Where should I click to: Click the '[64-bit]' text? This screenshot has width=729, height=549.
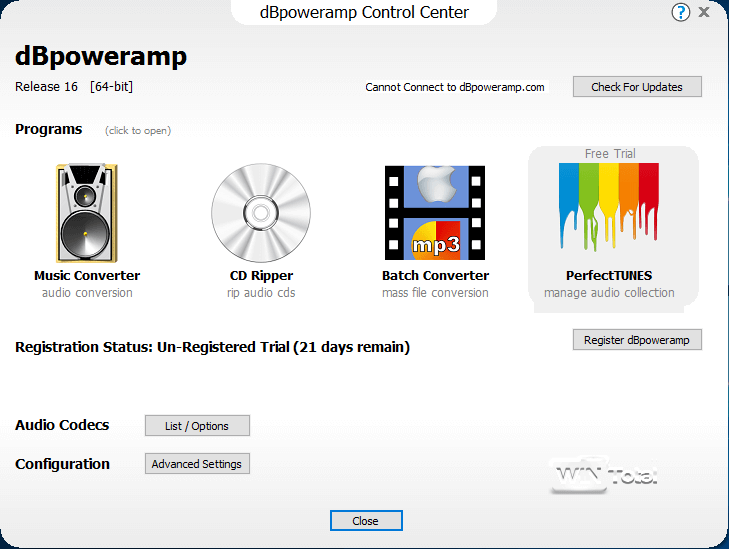[112, 87]
